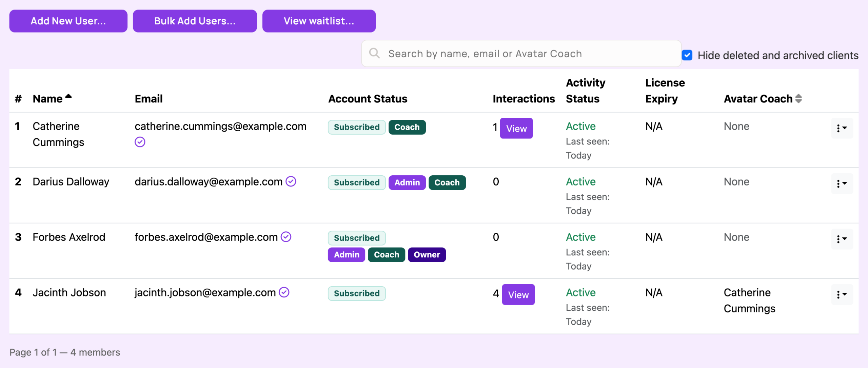Click Active status in Forbes Axelrod row
The image size is (868, 368).
[580, 237]
